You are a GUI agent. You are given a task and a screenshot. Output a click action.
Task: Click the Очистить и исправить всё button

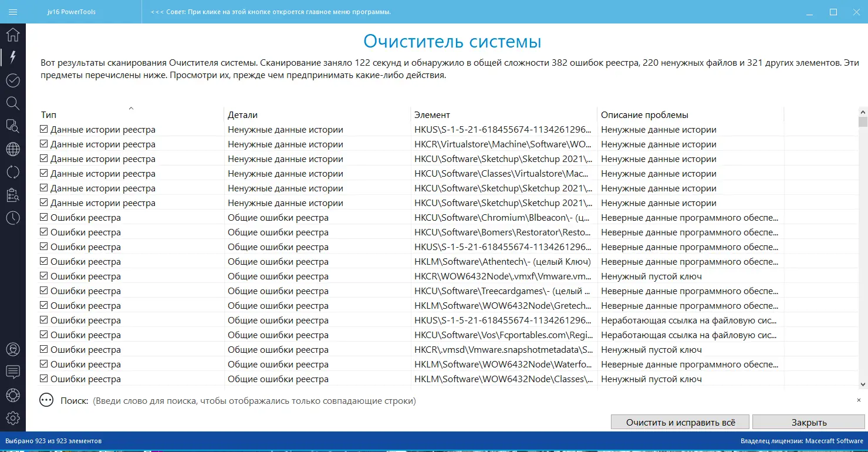680,422
